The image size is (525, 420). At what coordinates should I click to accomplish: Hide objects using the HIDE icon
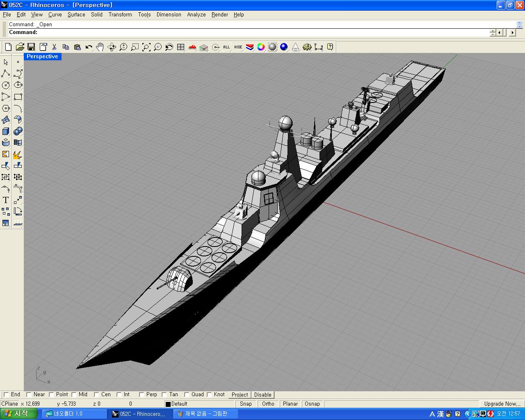tap(238, 47)
